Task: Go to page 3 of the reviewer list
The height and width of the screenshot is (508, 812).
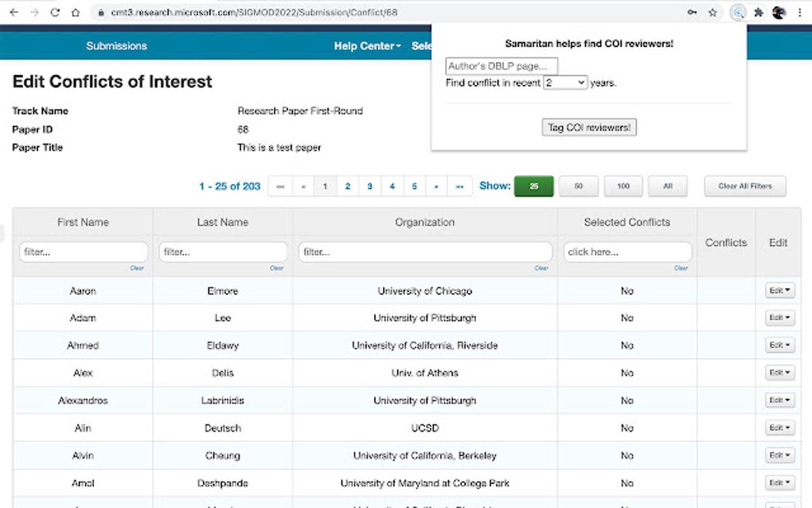Action: [x=369, y=186]
